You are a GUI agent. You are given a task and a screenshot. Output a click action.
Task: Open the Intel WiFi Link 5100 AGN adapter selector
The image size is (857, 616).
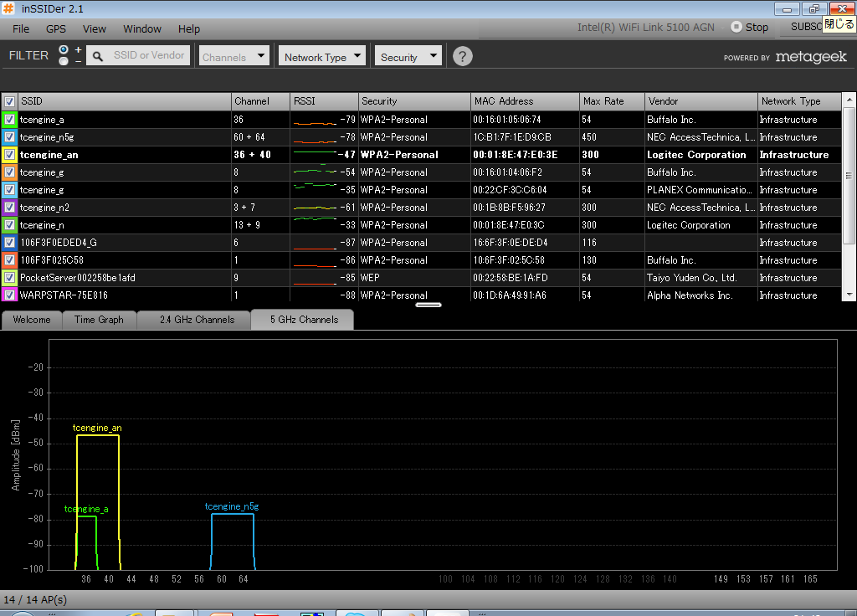click(x=645, y=28)
